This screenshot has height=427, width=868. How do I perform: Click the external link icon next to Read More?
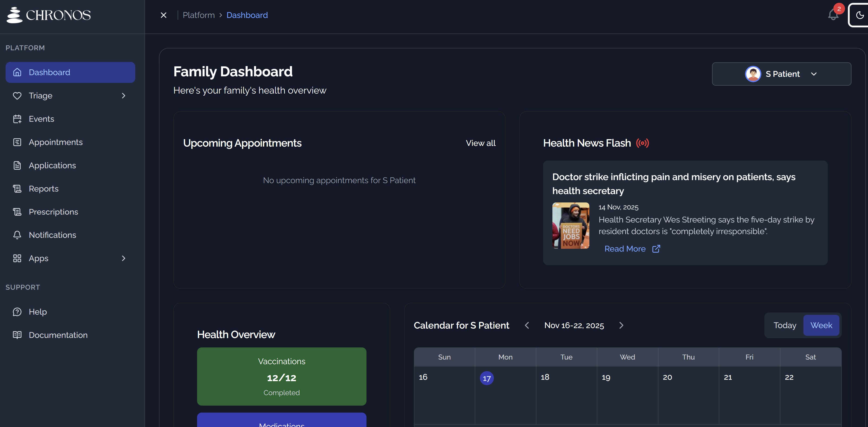tap(656, 249)
